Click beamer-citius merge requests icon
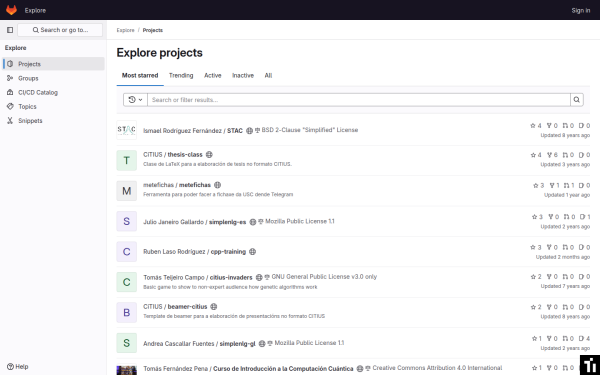Screen dimensions: 600x375 565,307
